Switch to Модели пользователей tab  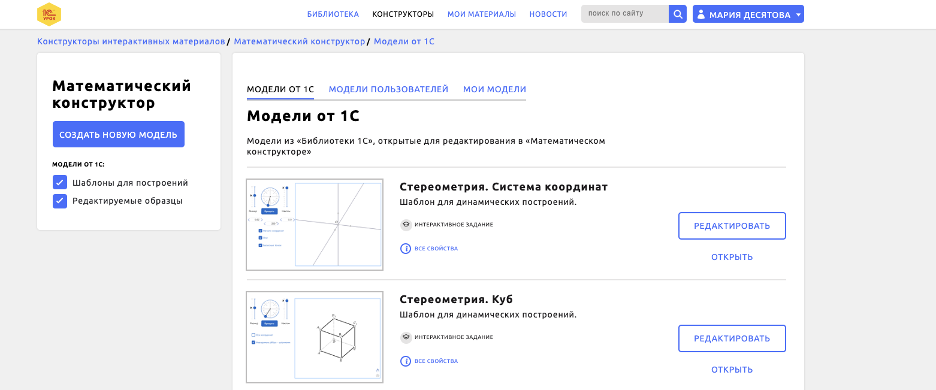pos(389,89)
